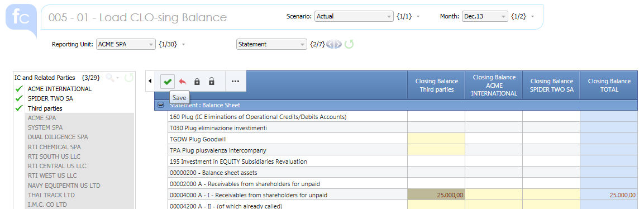The image size is (644, 209).
Task: Click the Closing Balance TOTAL column header
Action: (x=609, y=85)
